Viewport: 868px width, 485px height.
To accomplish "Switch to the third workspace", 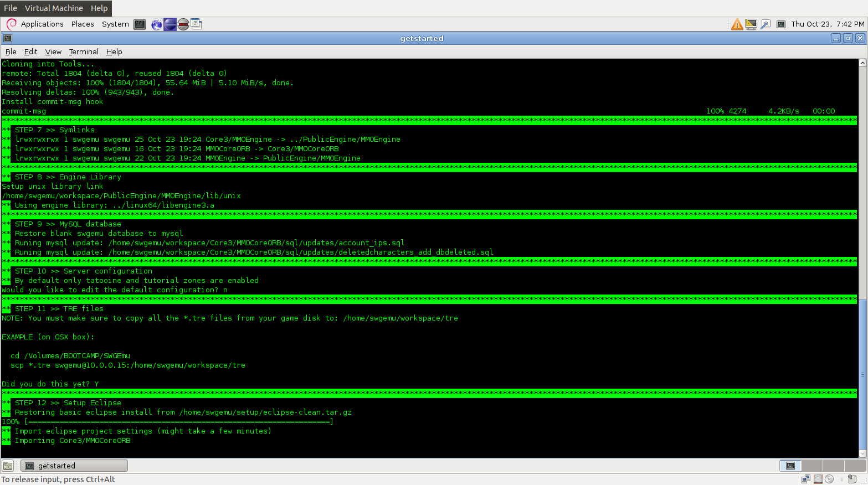I will (834, 466).
